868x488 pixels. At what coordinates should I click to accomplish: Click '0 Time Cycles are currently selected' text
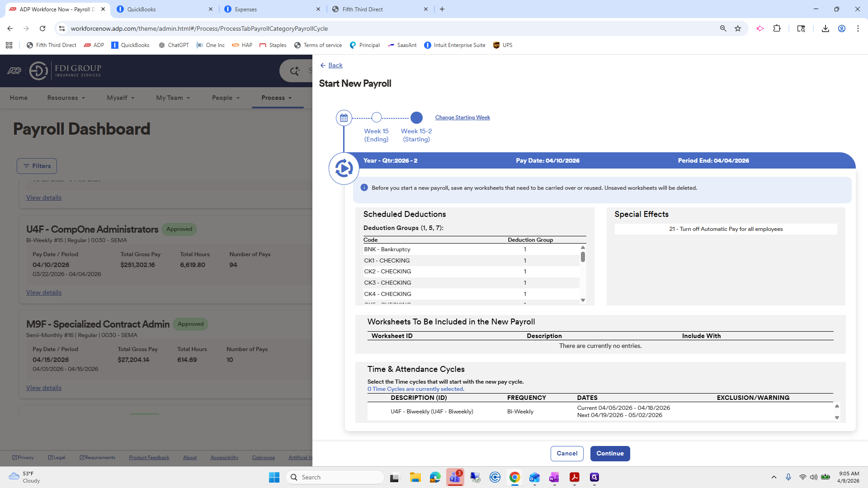pos(416,389)
